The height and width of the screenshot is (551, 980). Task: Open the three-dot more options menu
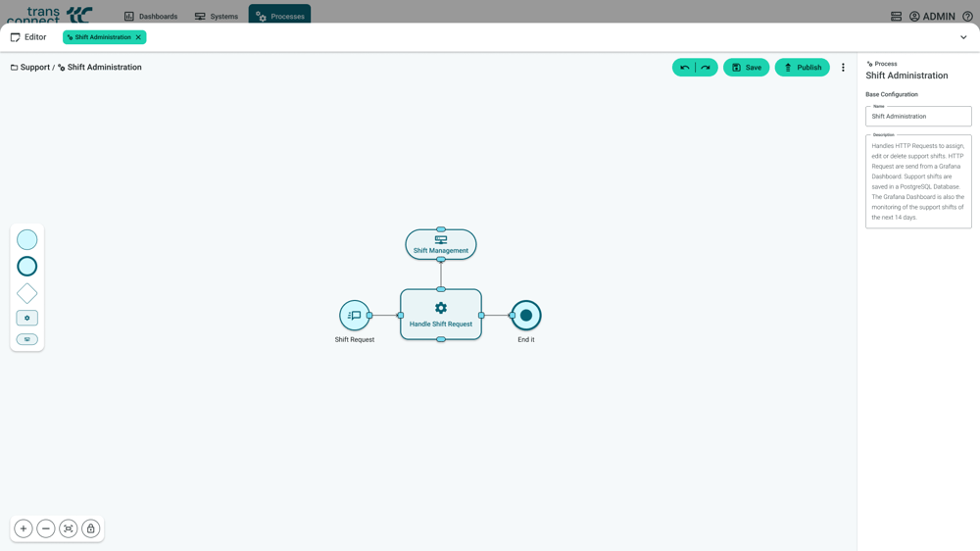click(843, 68)
